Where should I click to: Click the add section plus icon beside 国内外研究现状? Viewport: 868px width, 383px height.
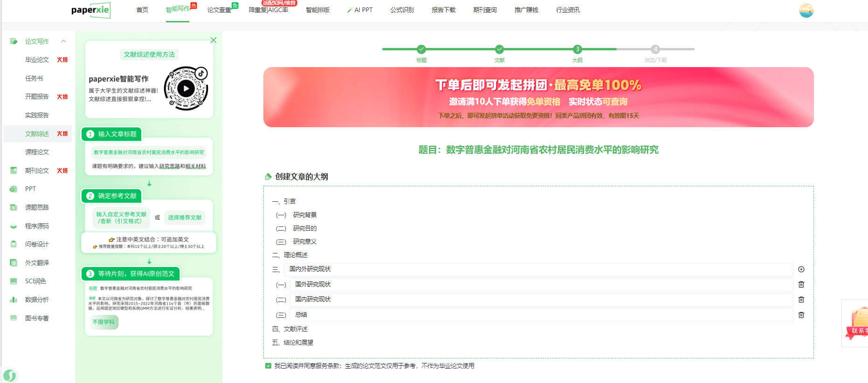(x=801, y=269)
